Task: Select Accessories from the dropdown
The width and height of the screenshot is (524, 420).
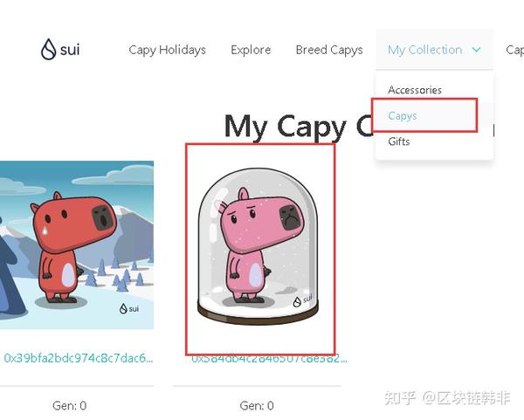Action: click(x=415, y=90)
